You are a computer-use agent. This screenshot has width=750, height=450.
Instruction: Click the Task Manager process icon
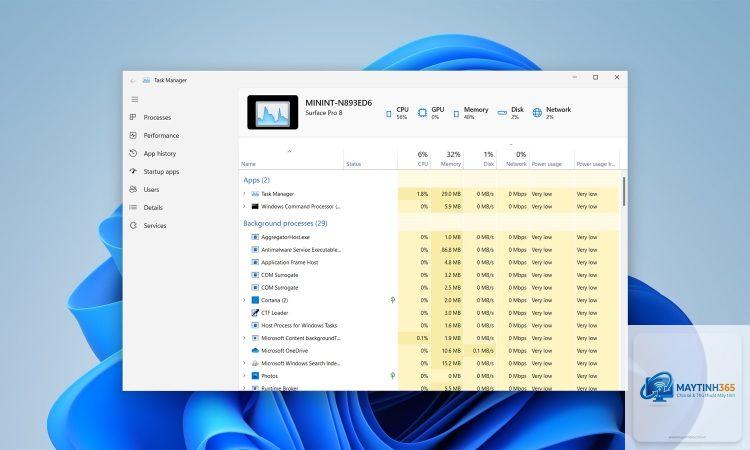click(255, 194)
